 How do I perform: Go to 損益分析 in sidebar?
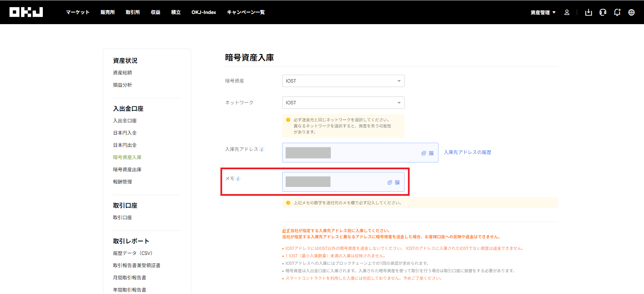click(x=123, y=85)
